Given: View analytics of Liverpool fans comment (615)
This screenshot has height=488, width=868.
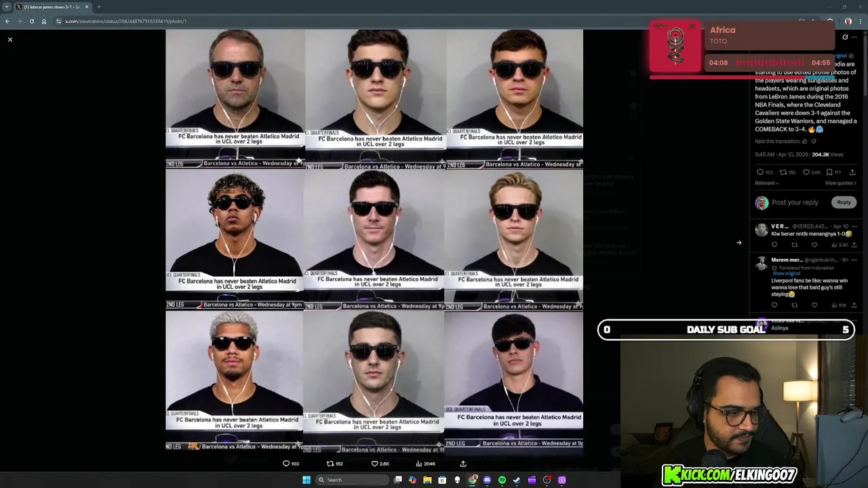Looking at the screenshot, I should click(x=840, y=305).
